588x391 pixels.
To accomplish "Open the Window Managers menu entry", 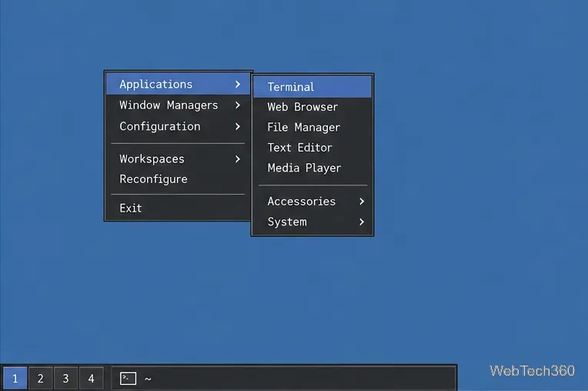I will [178, 105].
